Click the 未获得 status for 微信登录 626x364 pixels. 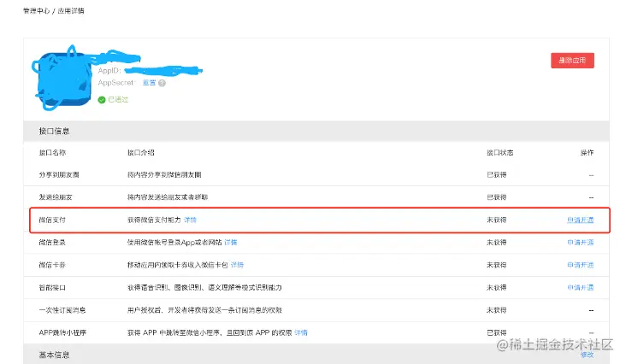point(497,243)
